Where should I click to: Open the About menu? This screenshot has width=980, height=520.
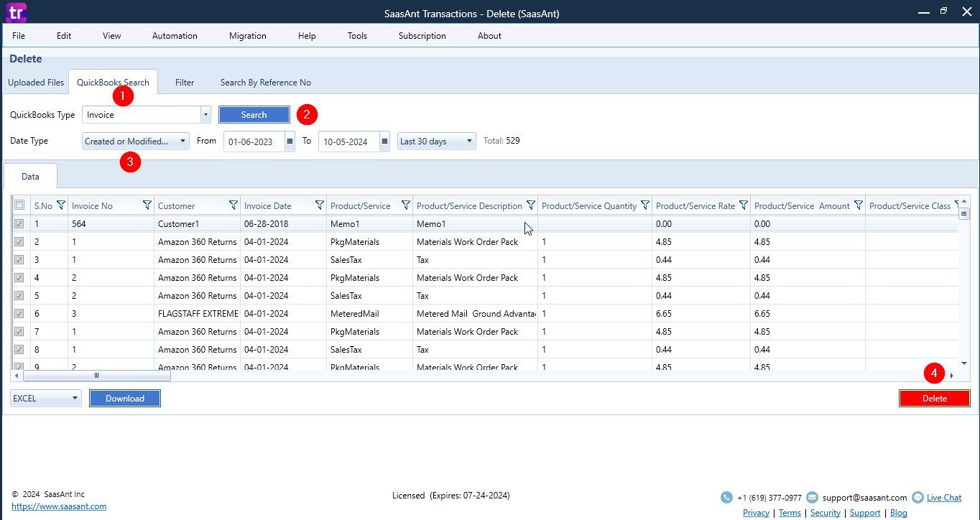(489, 35)
